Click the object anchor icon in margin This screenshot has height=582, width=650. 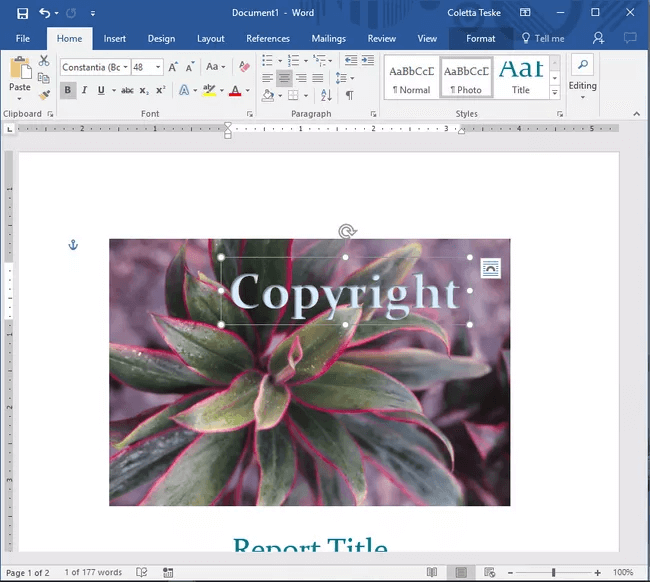(73, 245)
